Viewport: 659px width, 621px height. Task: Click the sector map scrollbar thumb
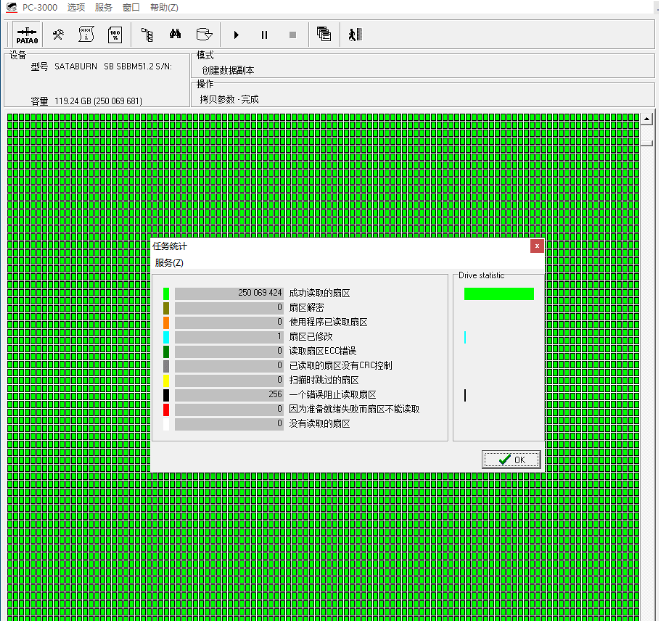click(647, 143)
